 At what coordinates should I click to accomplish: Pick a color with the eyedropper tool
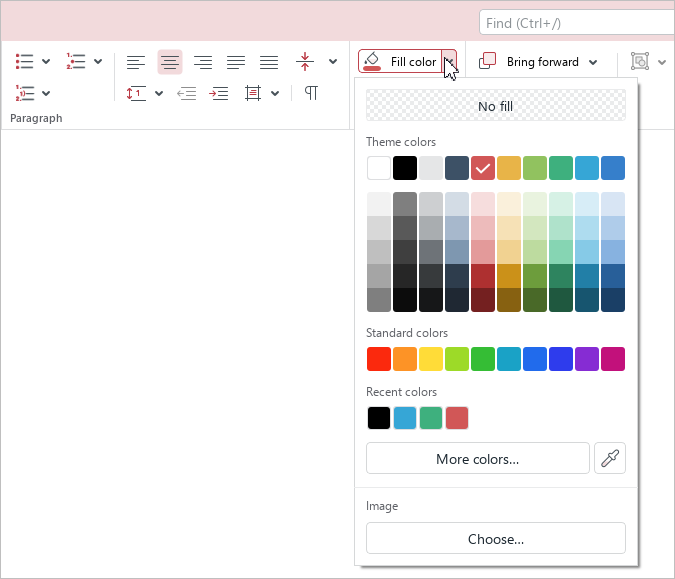point(609,459)
